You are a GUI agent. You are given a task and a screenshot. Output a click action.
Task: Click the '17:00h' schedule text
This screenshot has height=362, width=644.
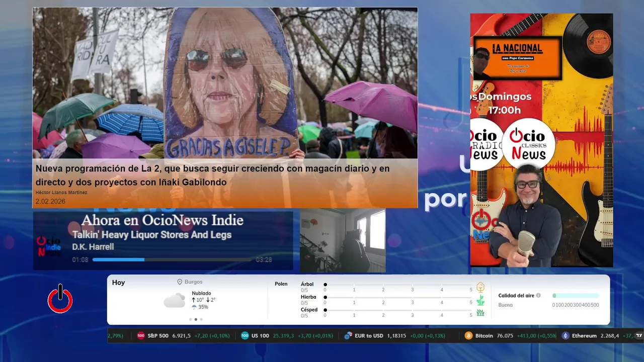(x=505, y=110)
